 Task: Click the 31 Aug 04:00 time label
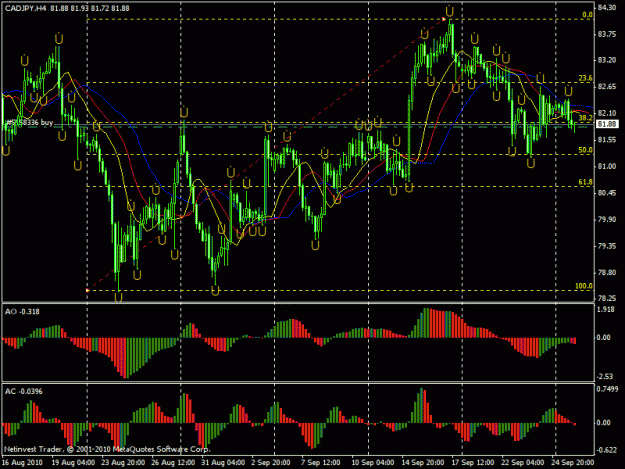pos(223,463)
